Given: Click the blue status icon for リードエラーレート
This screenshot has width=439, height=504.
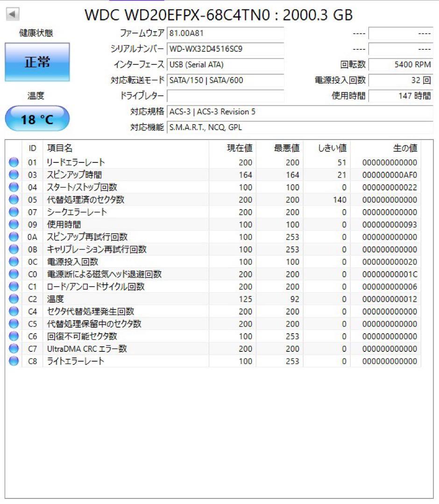Looking at the screenshot, I should click(13, 162).
